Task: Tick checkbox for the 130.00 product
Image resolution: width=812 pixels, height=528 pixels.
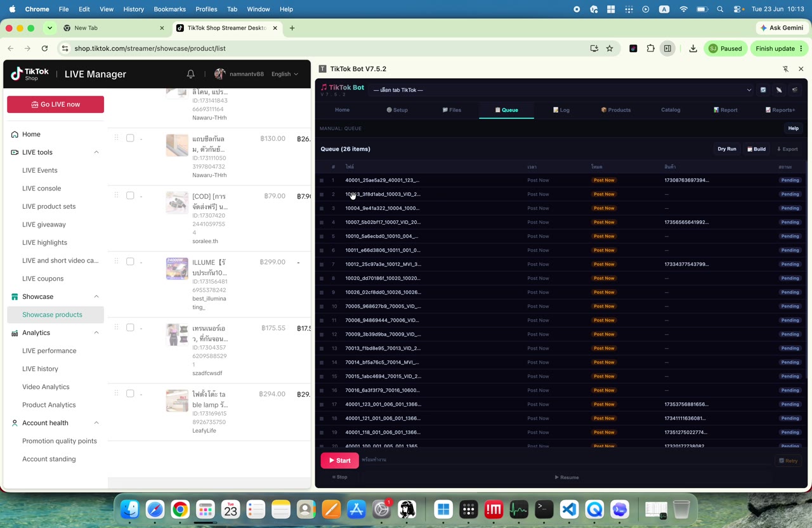Action: point(130,138)
